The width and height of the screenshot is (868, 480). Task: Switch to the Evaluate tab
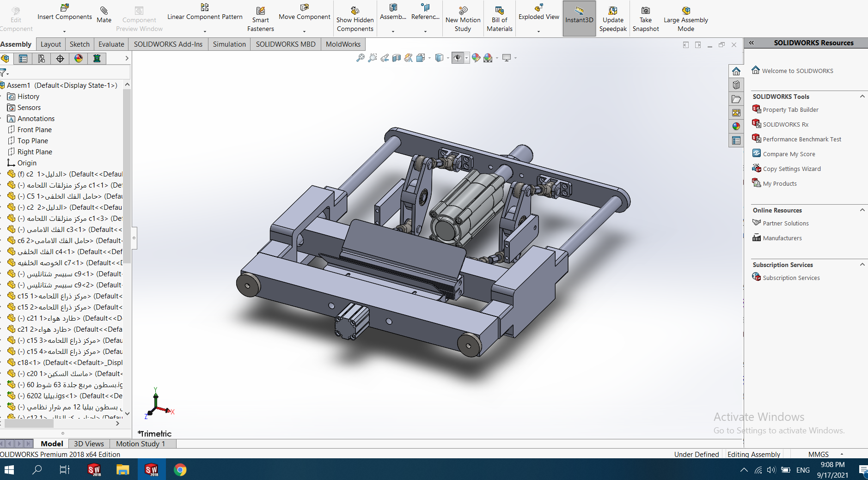[x=111, y=44]
